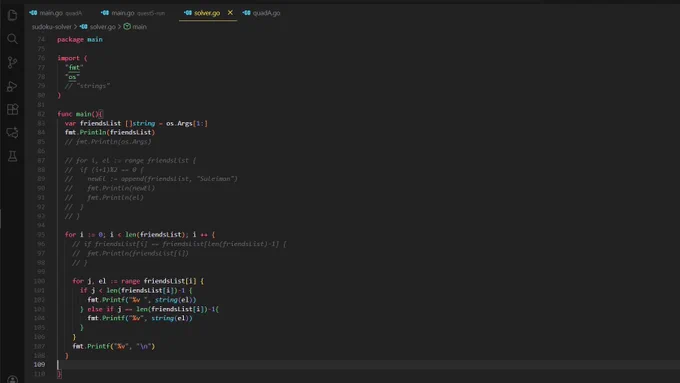The height and width of the screenshot is (383, 680).
Task: Open the Testing flask view
Action: click(x=12, y=156)
